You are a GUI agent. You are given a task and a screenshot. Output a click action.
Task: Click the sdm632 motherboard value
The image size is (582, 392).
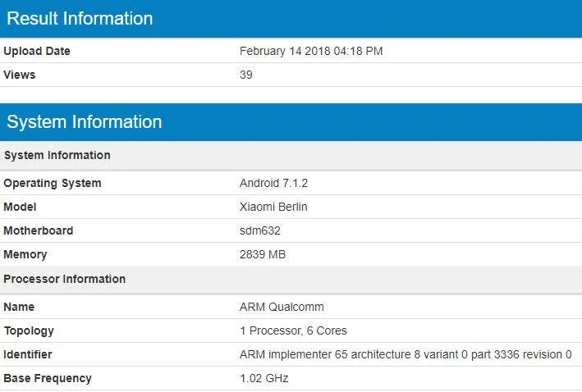[x=260, y=230]
